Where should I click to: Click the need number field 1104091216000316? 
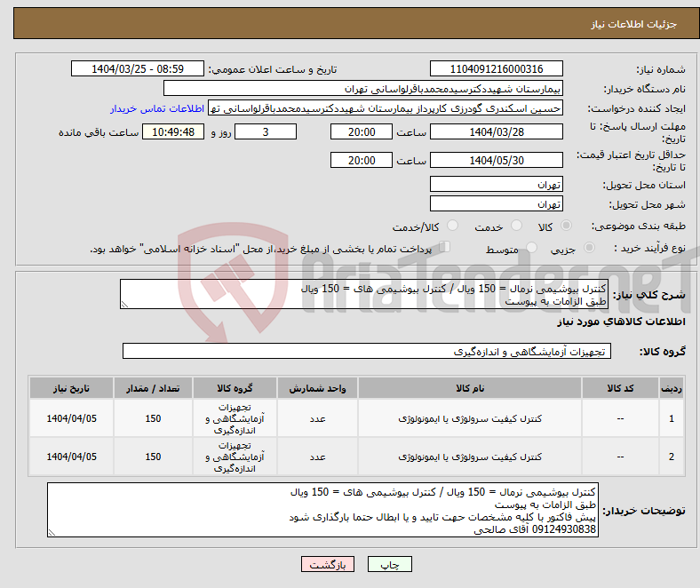tap(496, 68)
